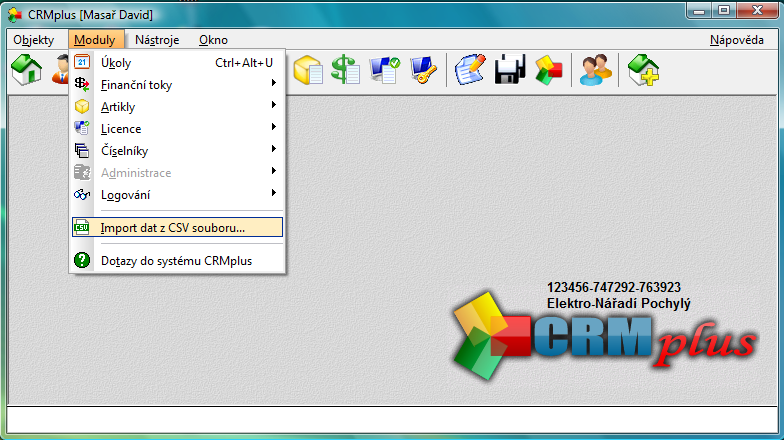The image size is (784, 440).
Task: Click the notepad with pencil toolbar icon
Action: 470,70
